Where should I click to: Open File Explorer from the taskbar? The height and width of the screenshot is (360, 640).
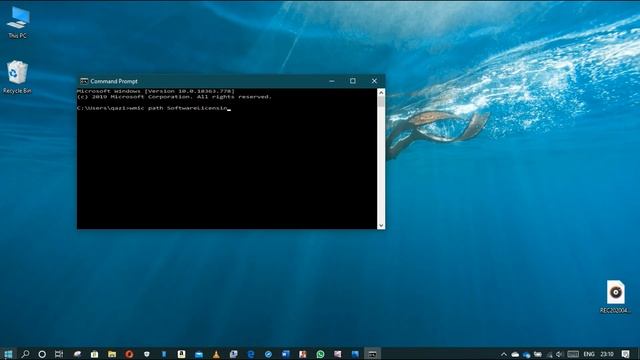click(112, 354)
